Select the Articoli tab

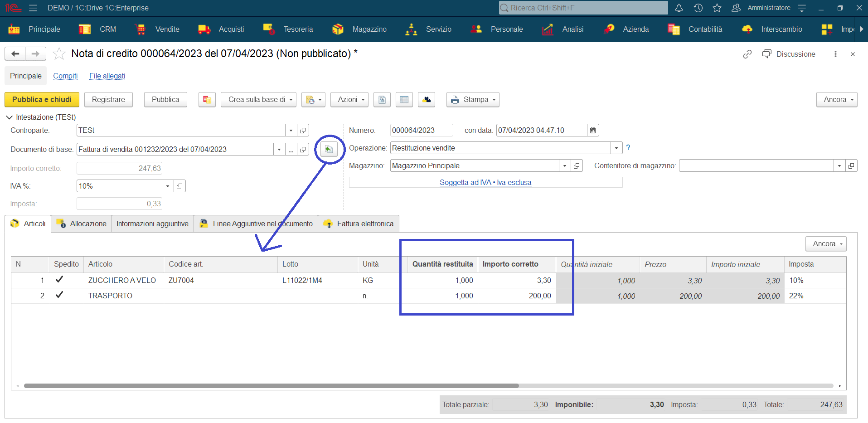click(x=28, y=224)
